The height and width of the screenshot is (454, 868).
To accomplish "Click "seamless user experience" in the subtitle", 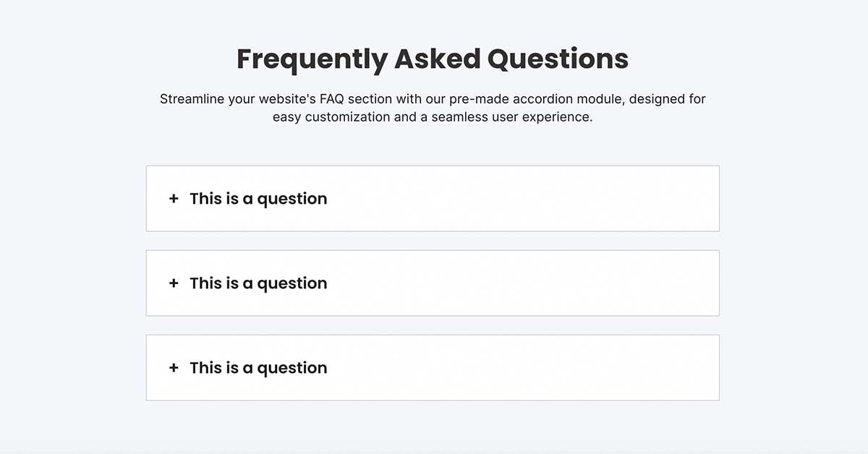I will (512, 117).
